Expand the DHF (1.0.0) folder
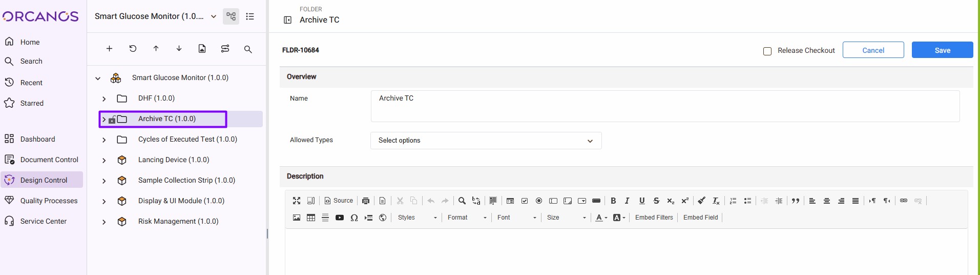Viewport: 980px width, 275px height. coord(104,99)
